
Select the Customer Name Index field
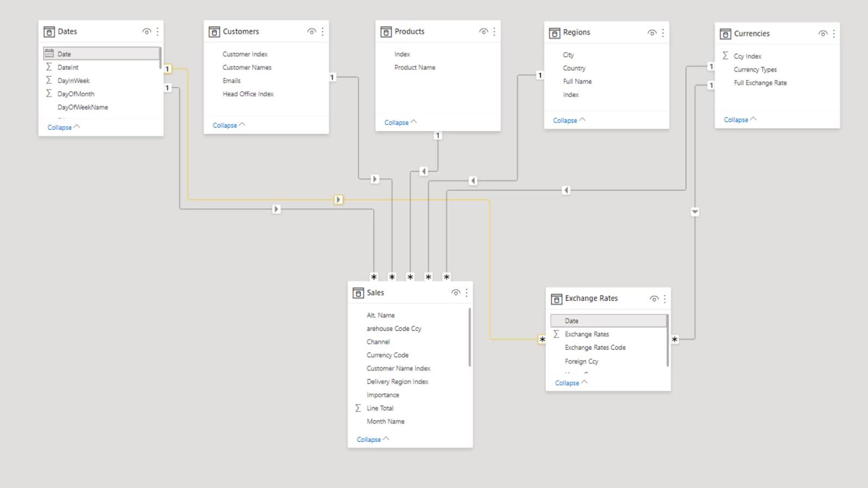click(398, 369)
